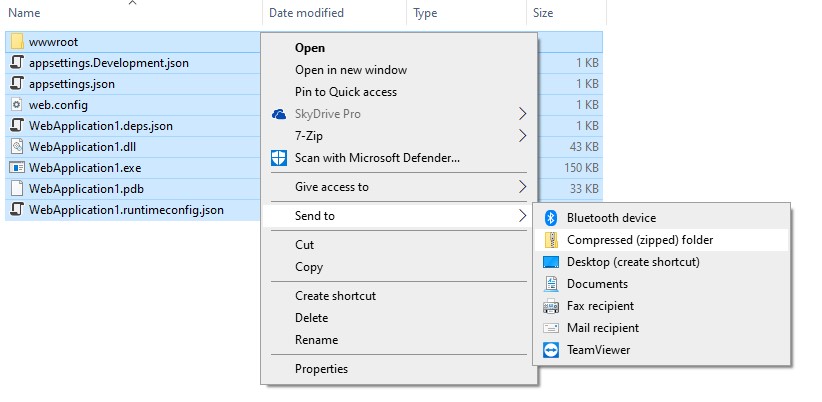
Task: Sort by the Date modified column header
Action: 306,13
